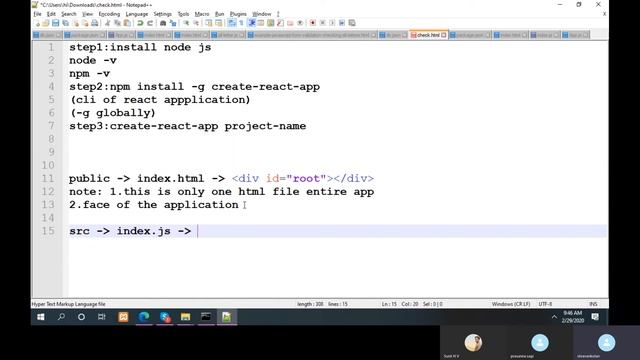Screen dimensions: 640x360
Task: Open the Command Prompt taskbar icon
Action: [x=206, y=317]
